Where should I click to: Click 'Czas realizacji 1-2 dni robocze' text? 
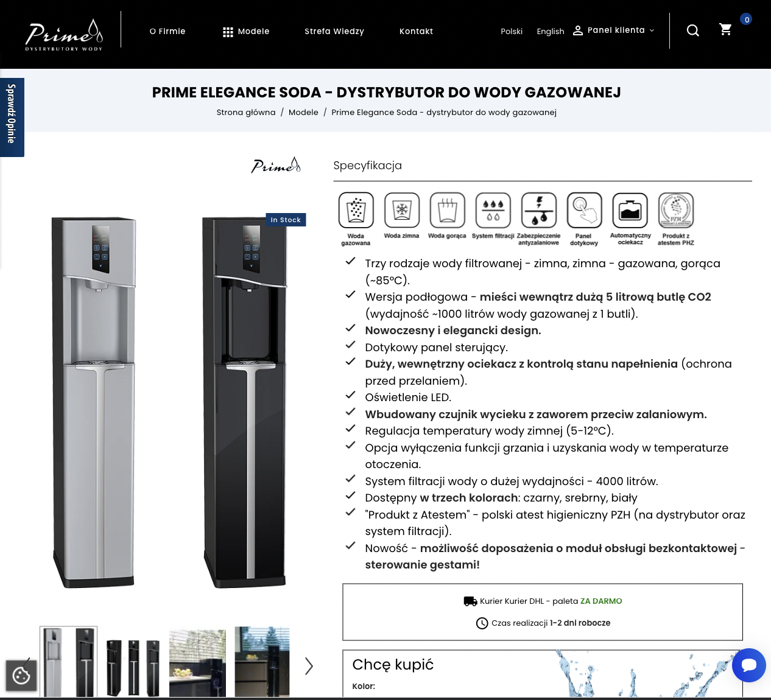tap(551, 623)
